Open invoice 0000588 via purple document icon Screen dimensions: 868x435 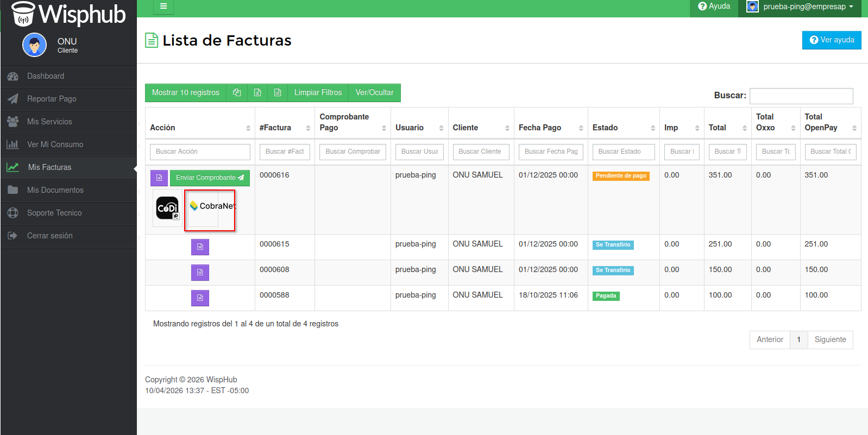[x=200, y=298]
